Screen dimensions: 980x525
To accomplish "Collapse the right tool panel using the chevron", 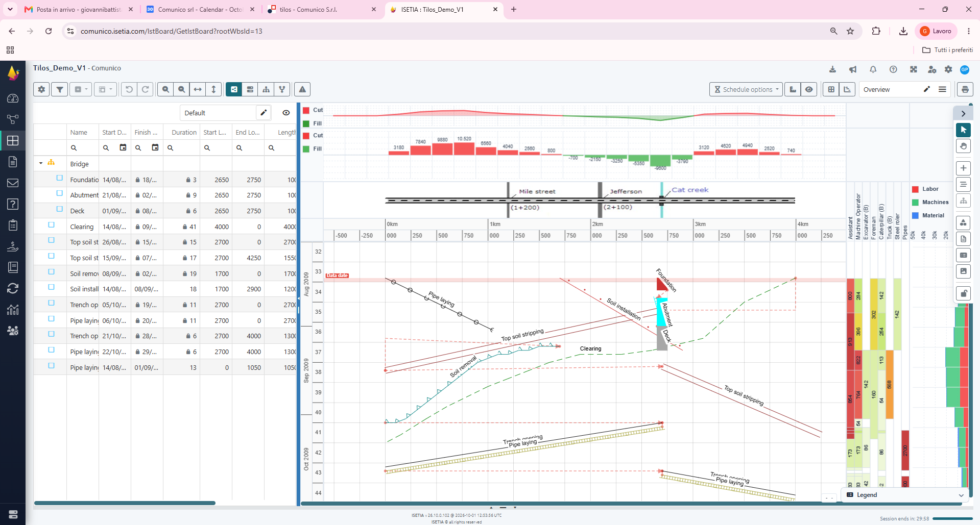I will pyautogui.click(x=963, y=113).
